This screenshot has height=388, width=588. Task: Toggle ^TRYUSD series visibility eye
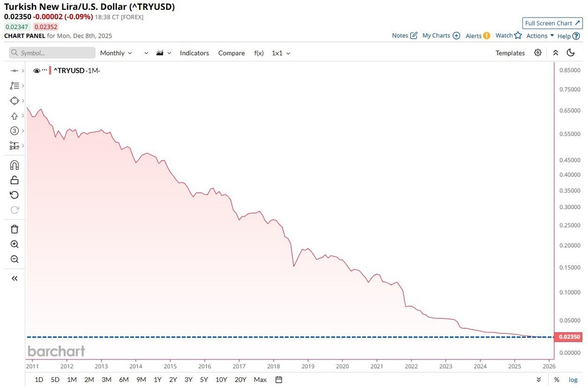point(36,71)
